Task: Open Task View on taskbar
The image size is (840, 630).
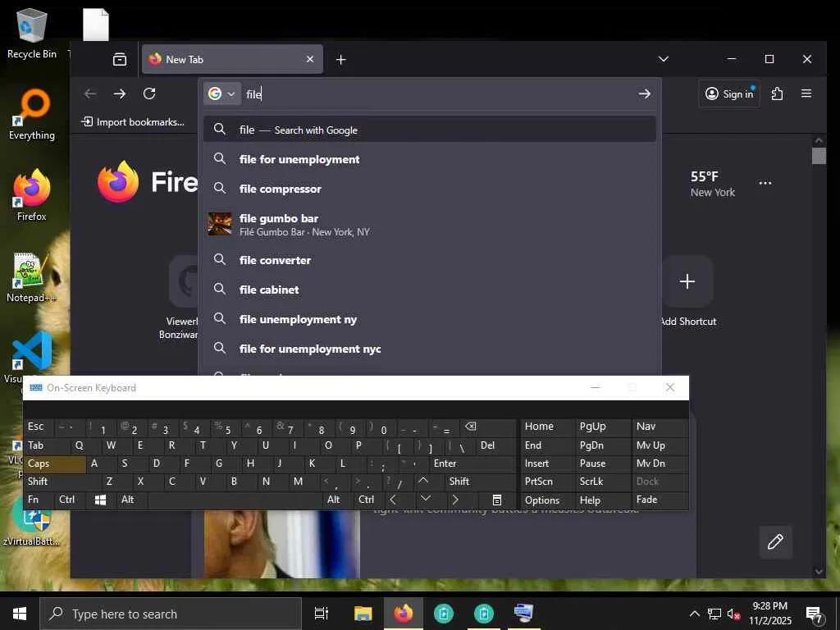Action: [x=322, y=614]
